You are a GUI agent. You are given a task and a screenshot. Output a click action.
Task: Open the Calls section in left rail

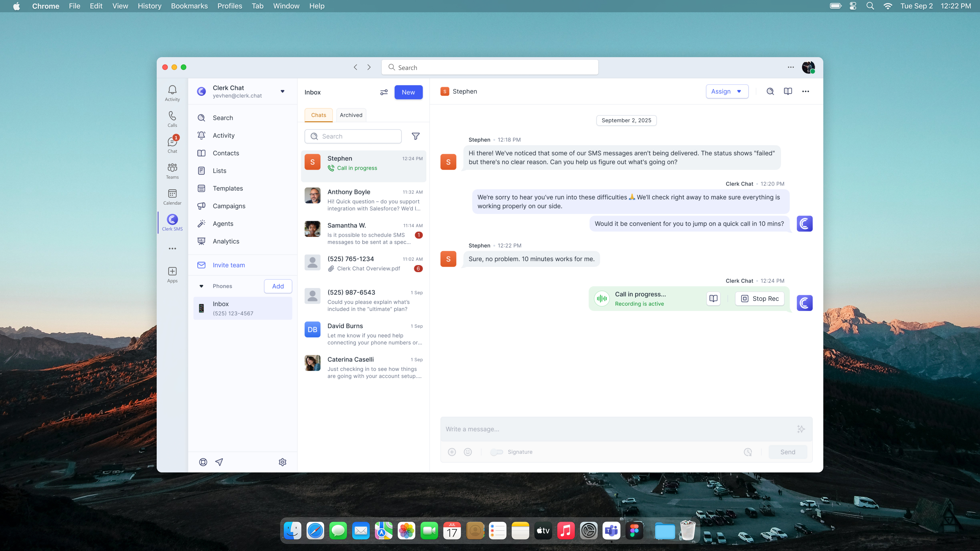pos(172,119)
